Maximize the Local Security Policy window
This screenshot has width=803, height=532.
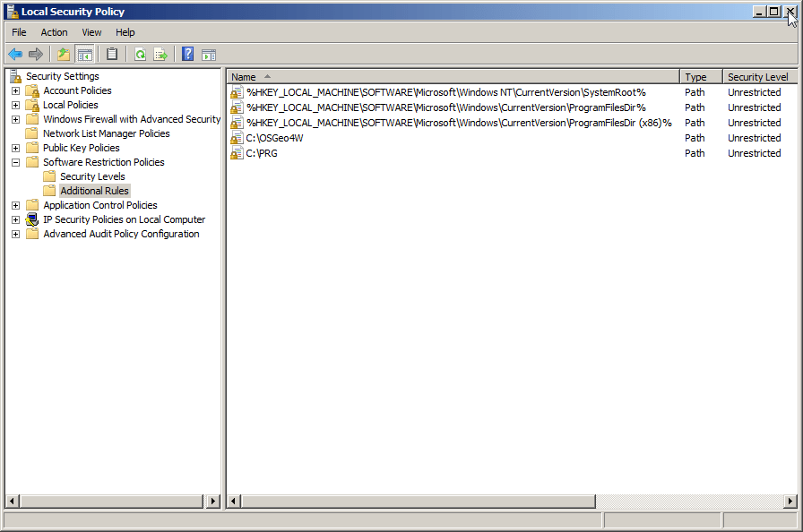coord(773,12)
